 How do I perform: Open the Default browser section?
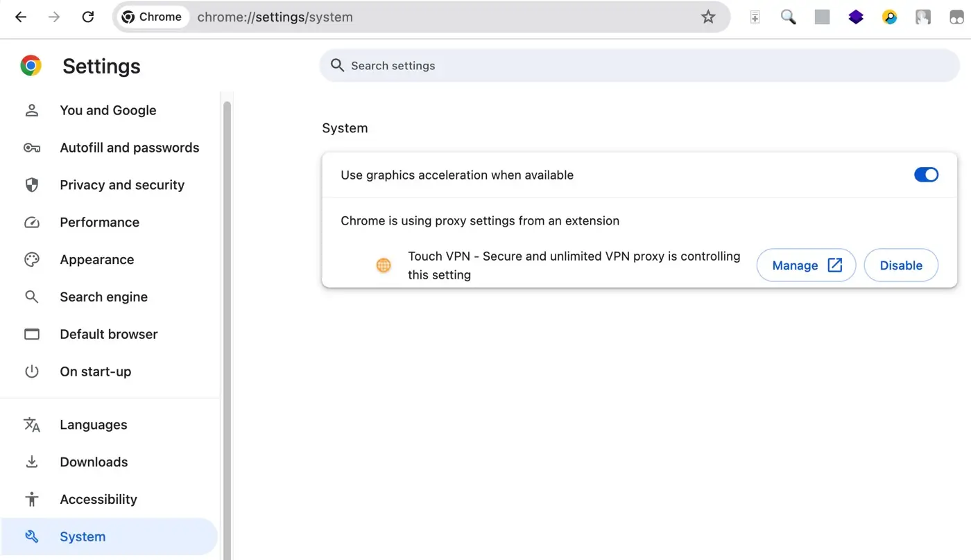coord(110,334)
